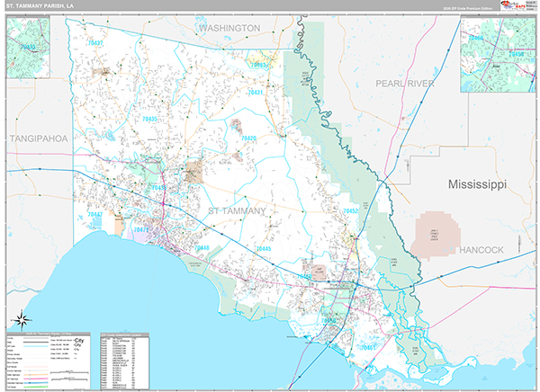Select the TANGIPAHOA parish label
This screenshot has height=392, width=540.
pos(38,138)
